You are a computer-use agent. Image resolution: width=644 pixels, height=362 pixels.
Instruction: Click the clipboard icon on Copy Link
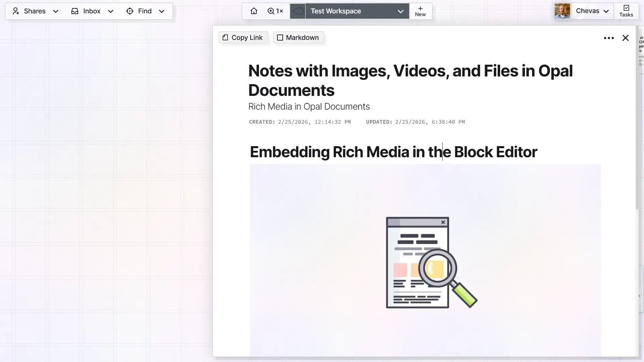pos(225,38)
